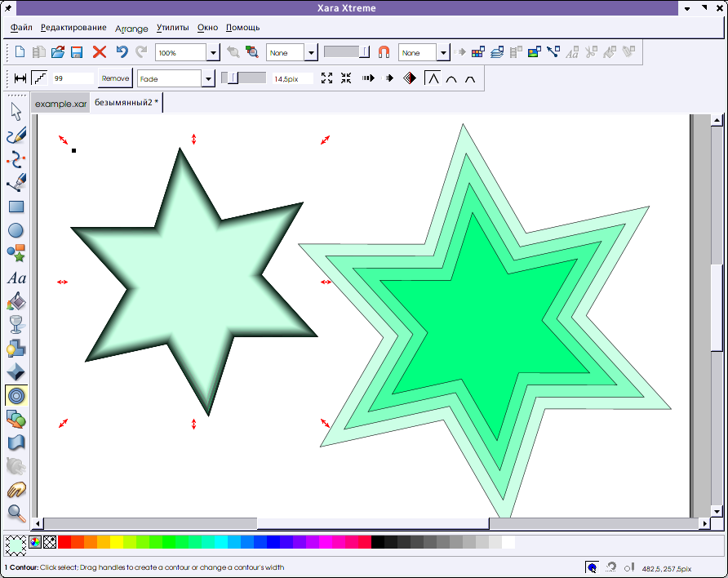Select the Rectangle tool

point(16,207)
